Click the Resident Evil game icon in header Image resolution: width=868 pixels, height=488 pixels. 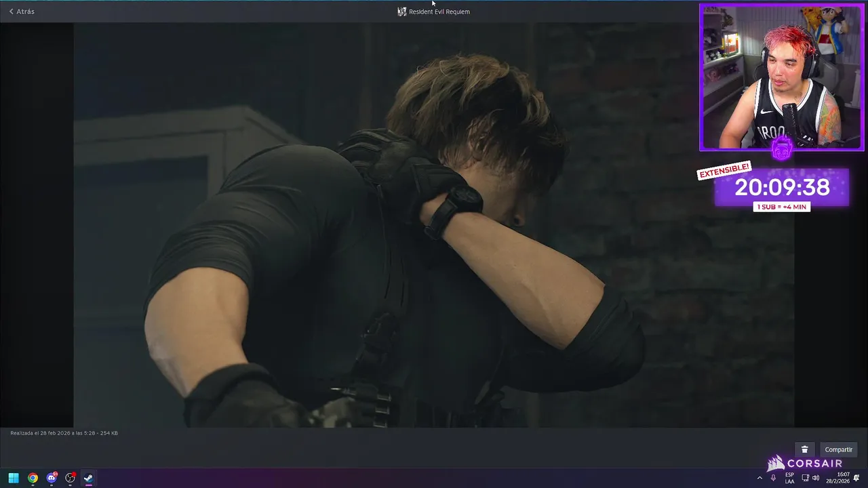click(401, 12)
